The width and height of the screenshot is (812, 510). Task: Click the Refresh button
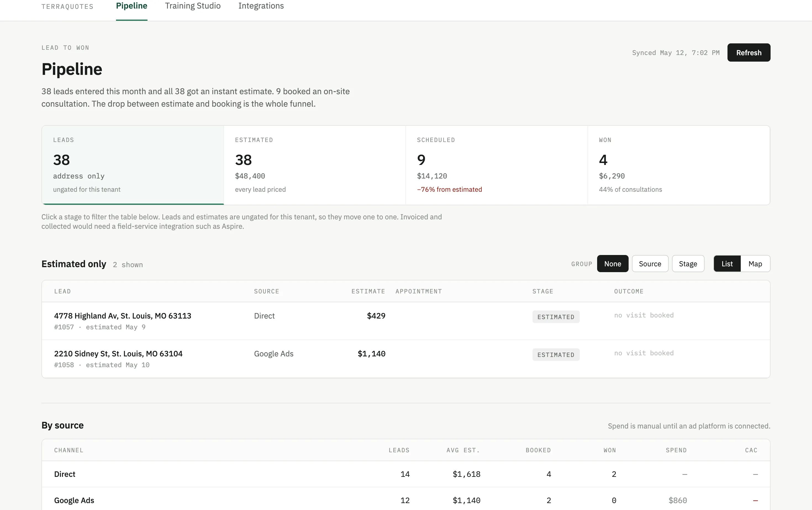tap(748, 52)
